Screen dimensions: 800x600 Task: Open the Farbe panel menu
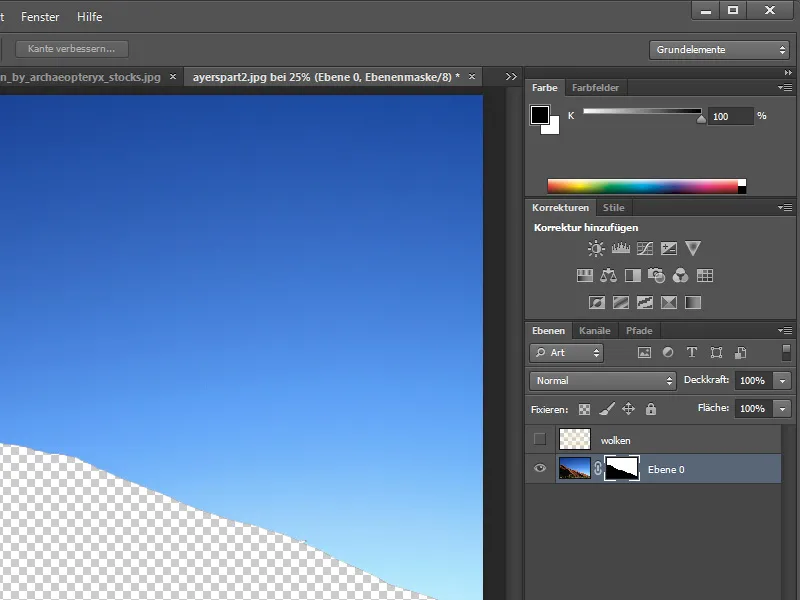(x=785, y=87)
